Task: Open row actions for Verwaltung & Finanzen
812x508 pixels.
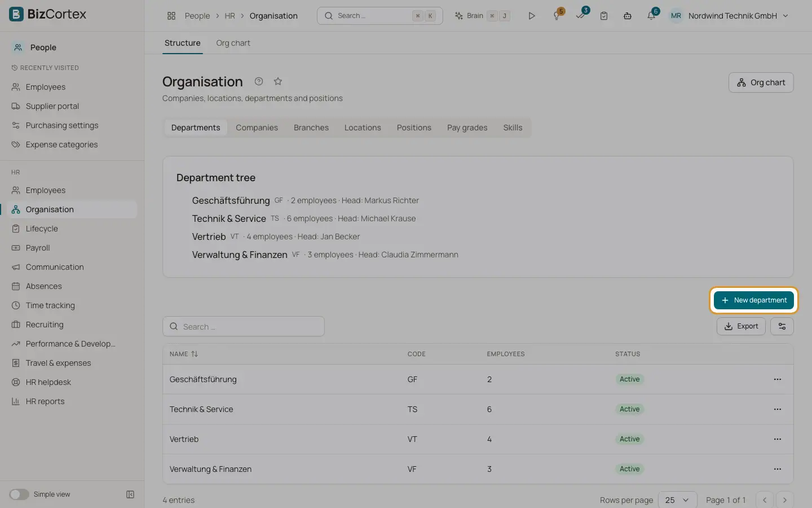Action: pos(778,469)
